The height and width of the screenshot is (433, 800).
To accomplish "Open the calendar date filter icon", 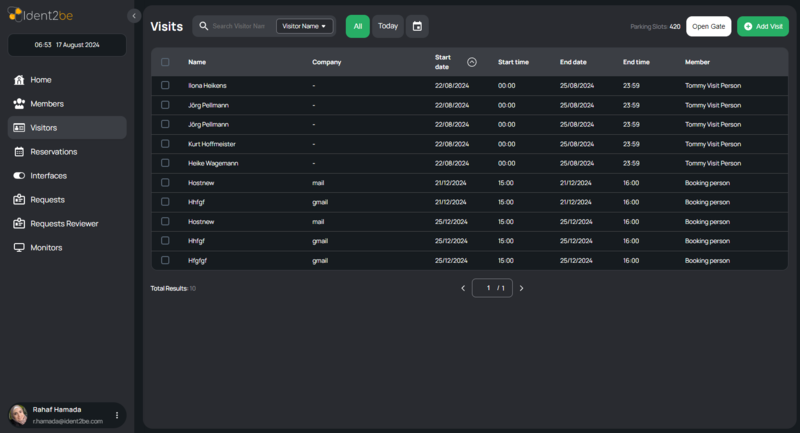I will [418, 26].
